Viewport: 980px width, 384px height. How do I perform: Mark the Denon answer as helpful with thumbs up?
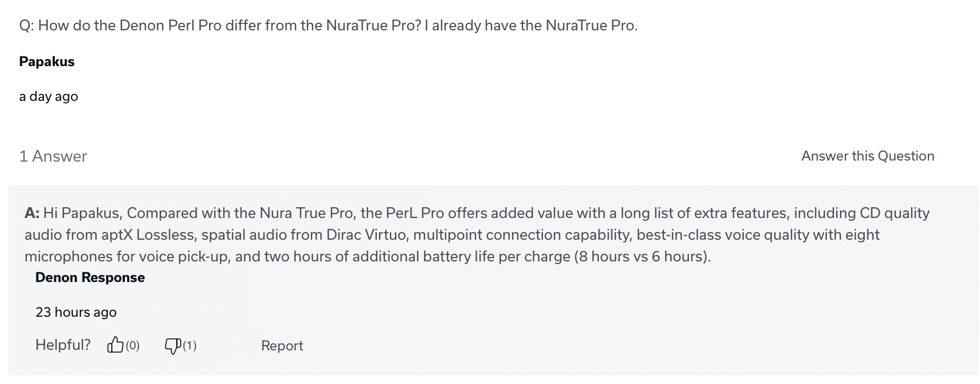(115, 345)
